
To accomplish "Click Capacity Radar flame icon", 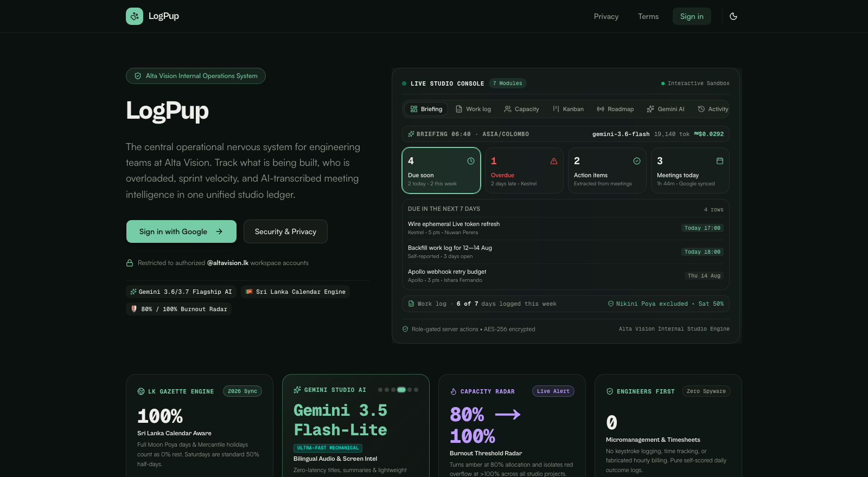I will 454,391.
